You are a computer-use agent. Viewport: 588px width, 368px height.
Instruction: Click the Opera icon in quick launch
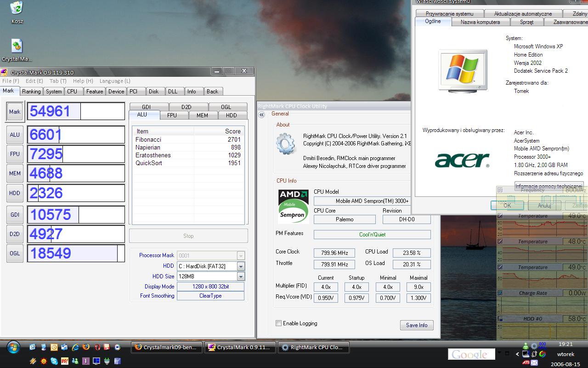[97, 347]
